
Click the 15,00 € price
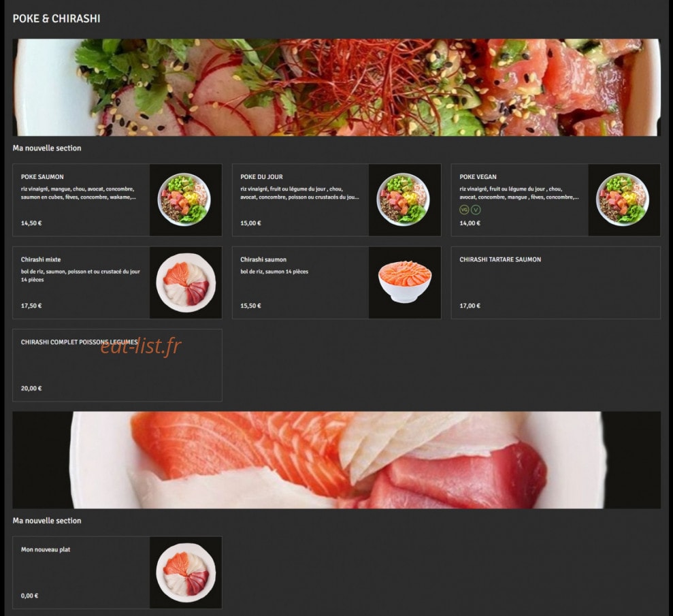(250, 223)
